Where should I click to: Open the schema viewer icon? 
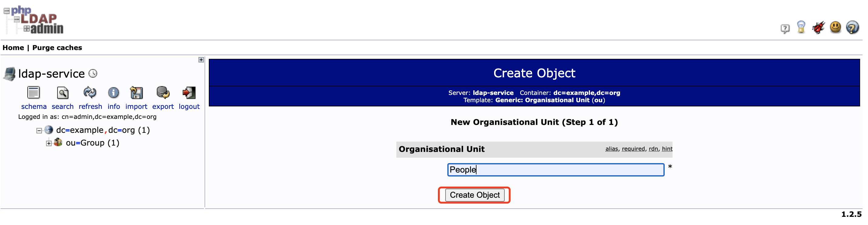(x=33, y=92)
